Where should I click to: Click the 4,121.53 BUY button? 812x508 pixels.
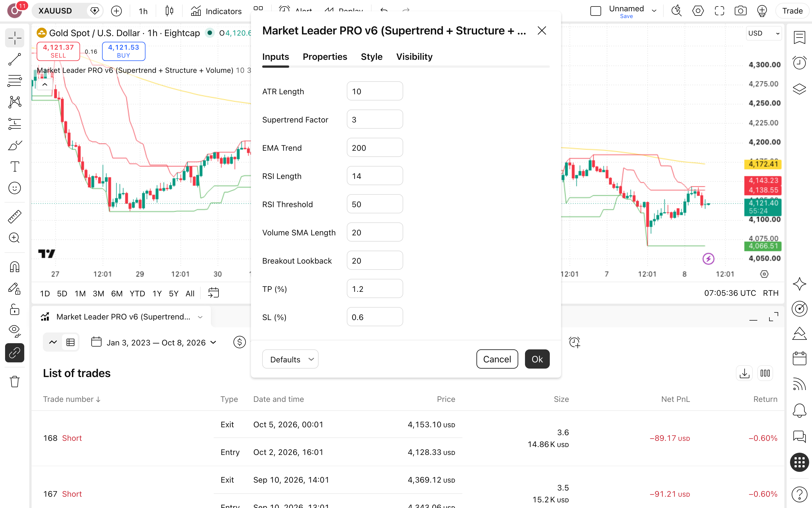point(123,51)
